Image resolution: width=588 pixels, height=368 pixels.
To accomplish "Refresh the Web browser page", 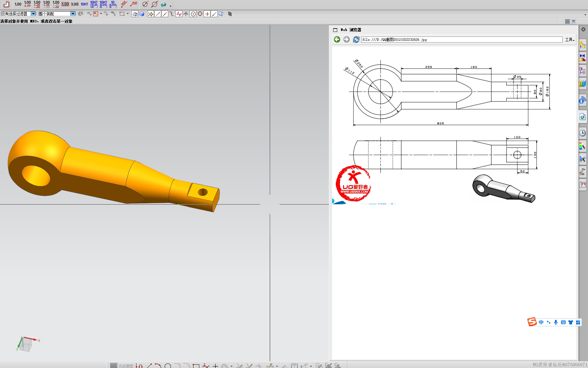I will (356, 39).
